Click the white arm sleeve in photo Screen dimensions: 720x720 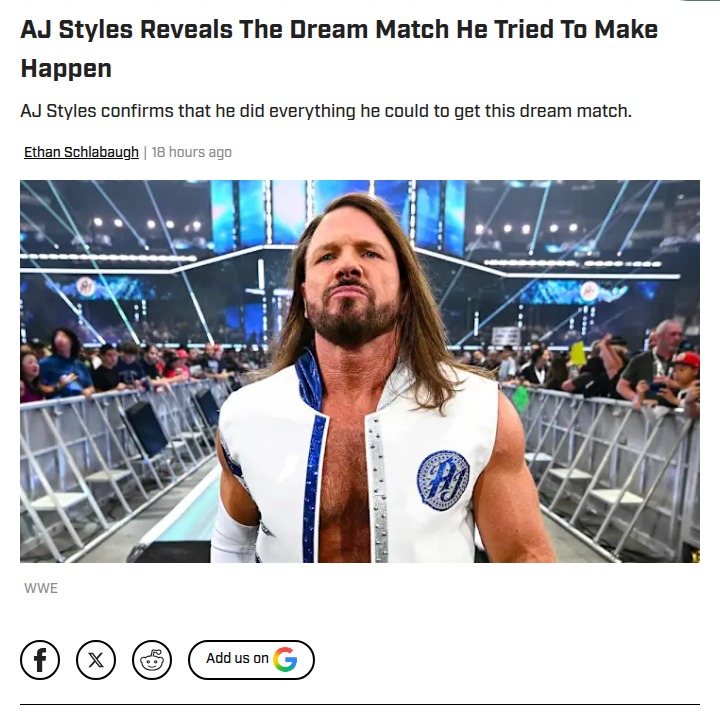pos(233,535)
